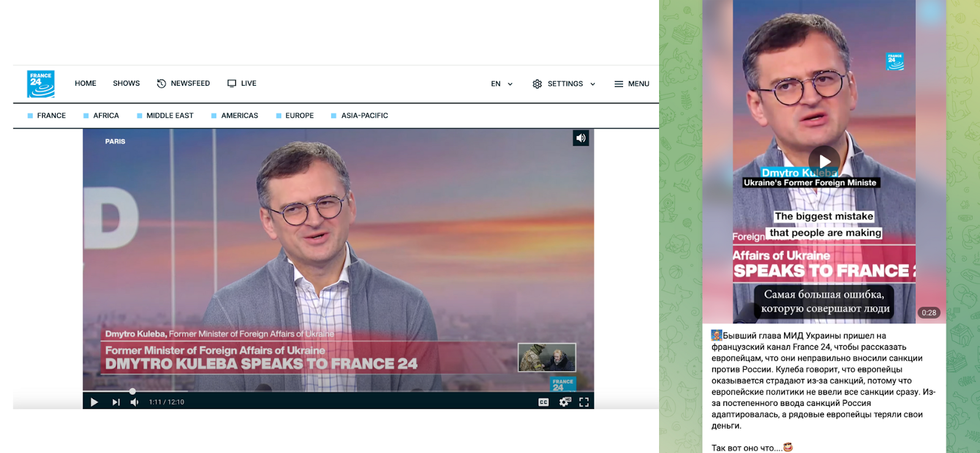Go to the HOME menu item
The image size is (980, 453).
coord(85,83)
